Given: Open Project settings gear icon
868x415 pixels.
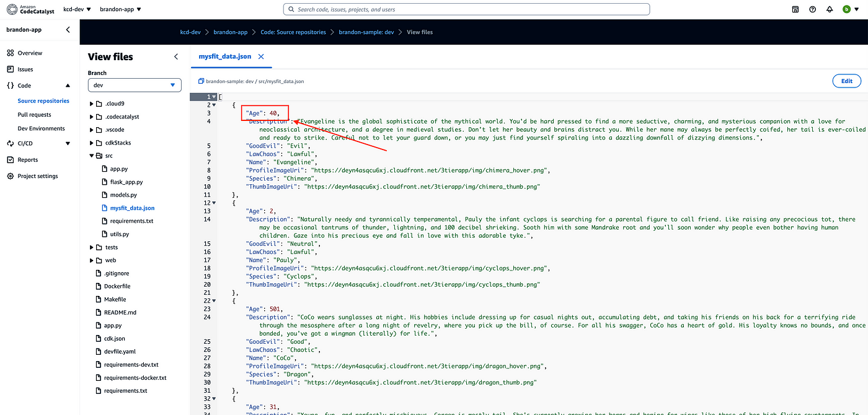Looking at the screenshot, I should coord(10,176).
